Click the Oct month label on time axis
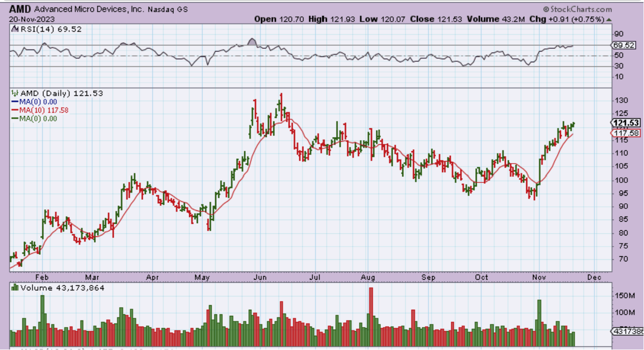 (481, 278)
